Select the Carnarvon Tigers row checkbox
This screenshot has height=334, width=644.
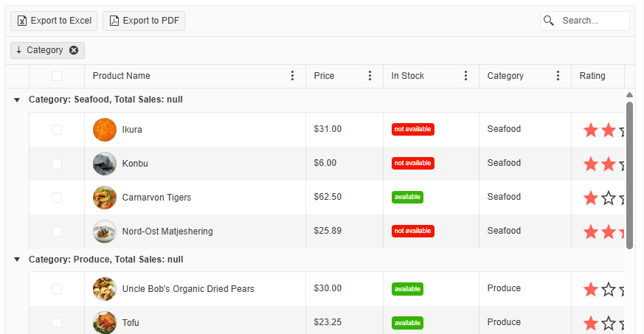coord(57,198)
